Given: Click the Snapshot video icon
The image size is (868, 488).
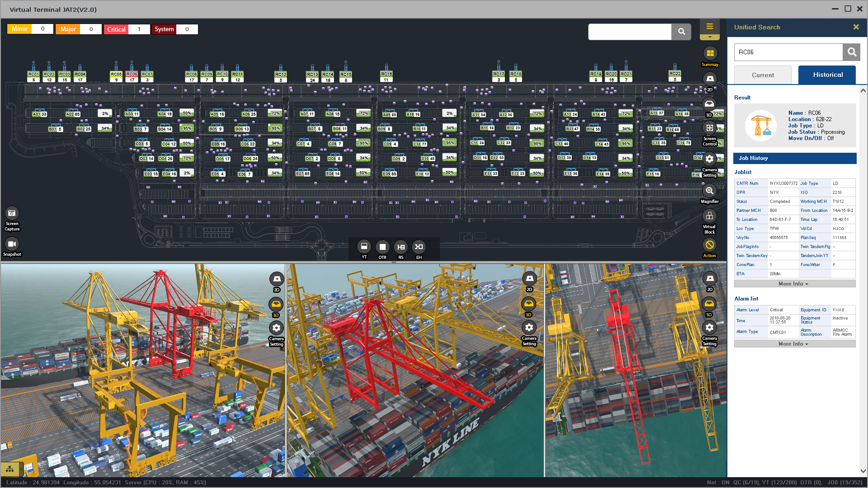Looking at the screenshot, I should pos(12,244).
